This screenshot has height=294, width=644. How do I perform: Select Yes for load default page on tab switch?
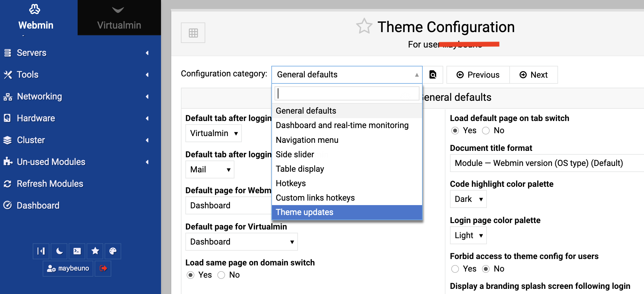point(455,131)
